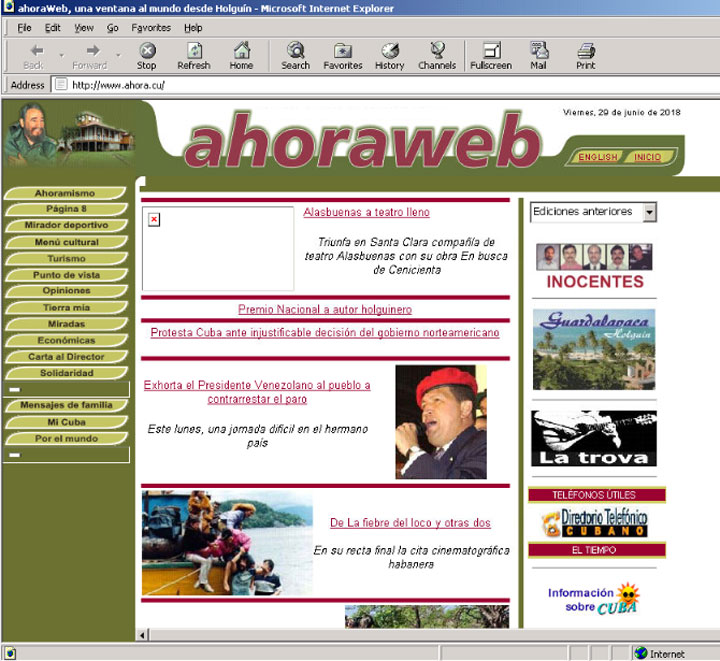This screenshot has width=720, height=661.
Task: Open the Forward button dropdown arrow
Action: point(118,55)
